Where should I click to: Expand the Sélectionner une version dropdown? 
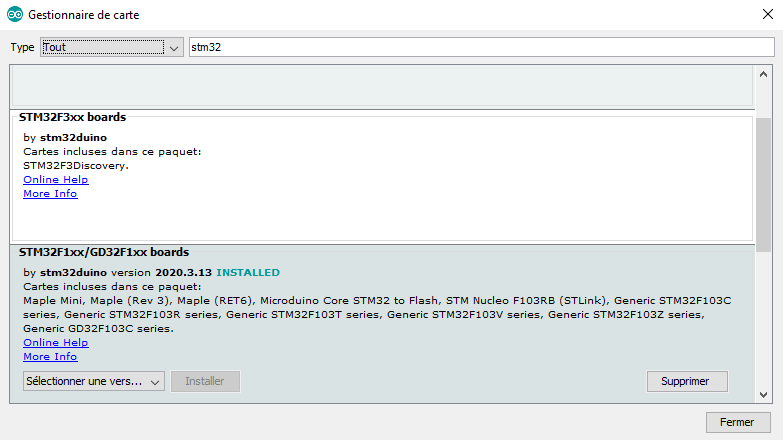(x=94, y=381)
